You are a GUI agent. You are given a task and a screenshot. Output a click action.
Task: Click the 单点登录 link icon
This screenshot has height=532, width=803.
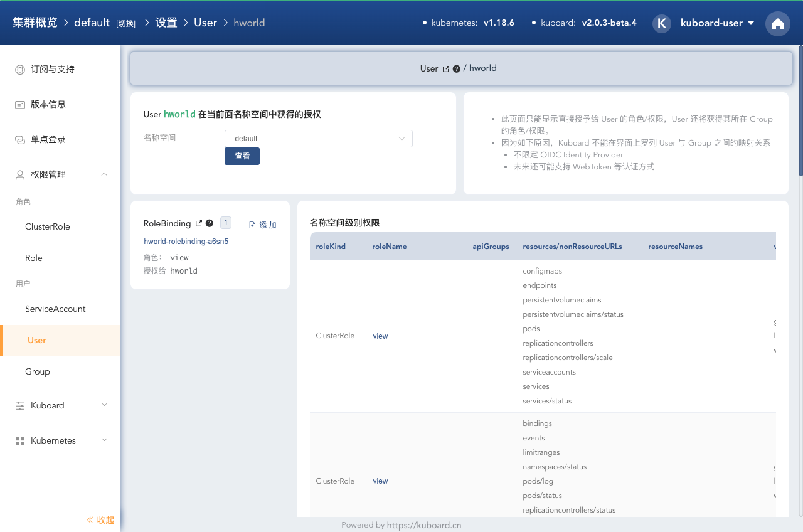(x=20, y=140)
